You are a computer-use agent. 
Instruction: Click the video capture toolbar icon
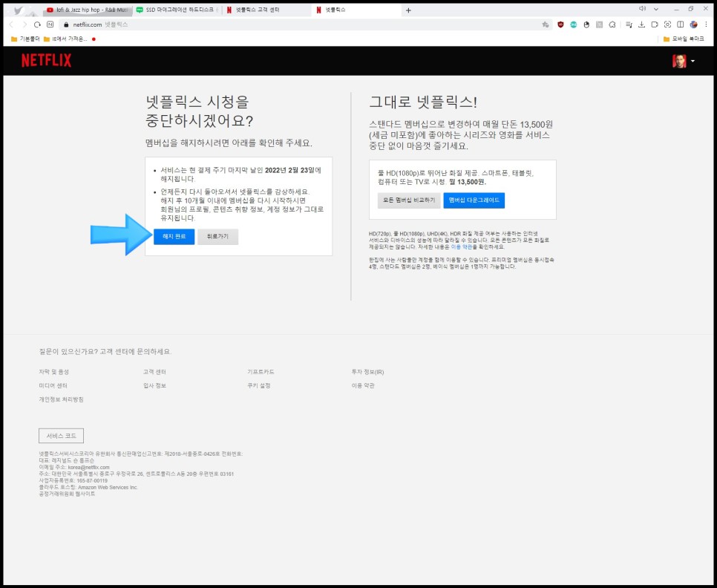click(655, 24)
